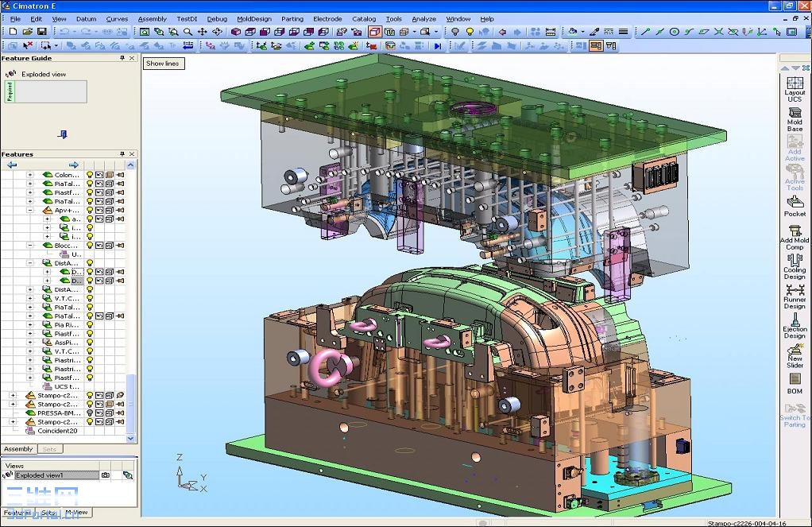This screenshot has width=812, height=527.
Task: Click the blue back arrow in Features panel
Action: point(12,165)
